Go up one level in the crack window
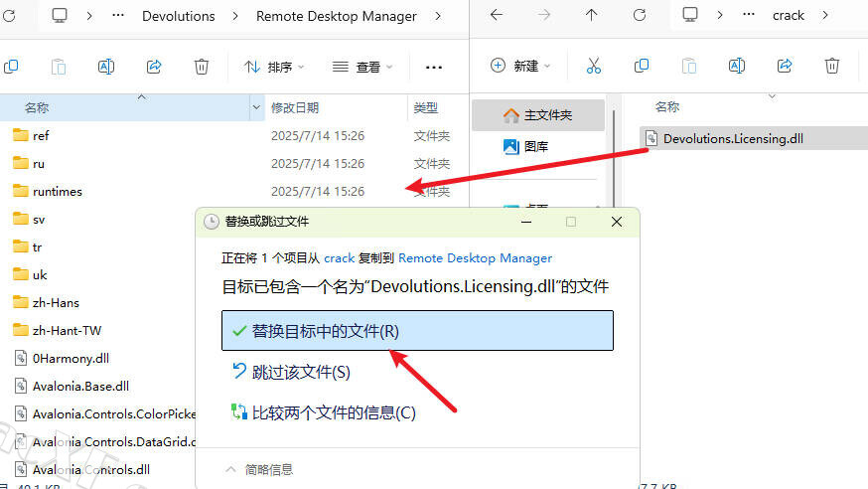The width and height of the screenshot is (868, 489). [591, 15]
